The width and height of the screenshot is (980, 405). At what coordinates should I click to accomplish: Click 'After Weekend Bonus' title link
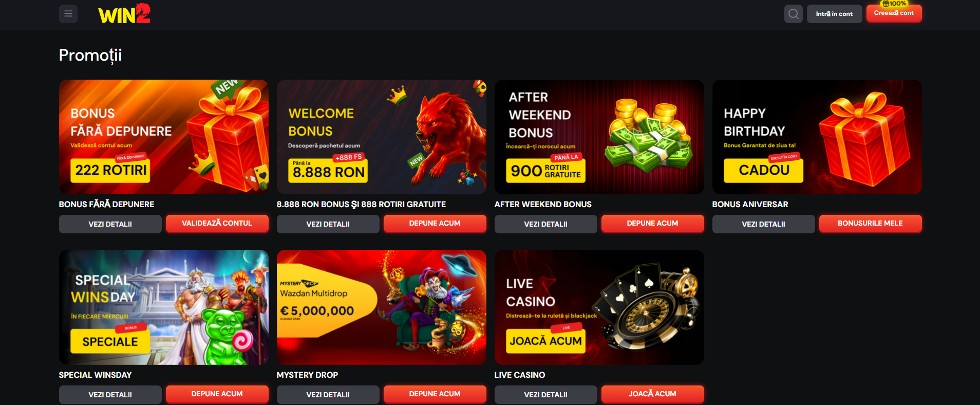coord(543,204)
